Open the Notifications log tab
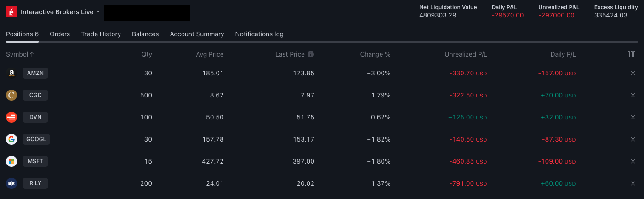Image resolution: width=644 pixels, height=199 pixels. coord(259,34)
